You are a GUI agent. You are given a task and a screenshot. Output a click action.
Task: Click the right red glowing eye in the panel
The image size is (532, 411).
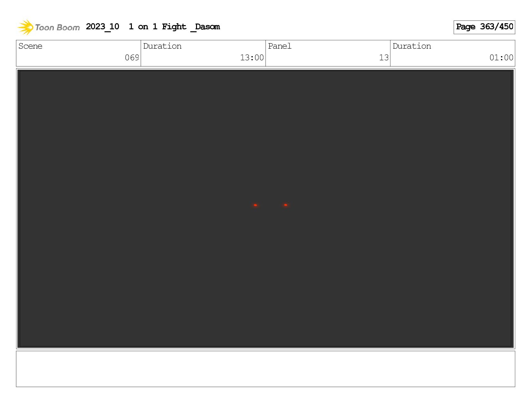[286, 205]
